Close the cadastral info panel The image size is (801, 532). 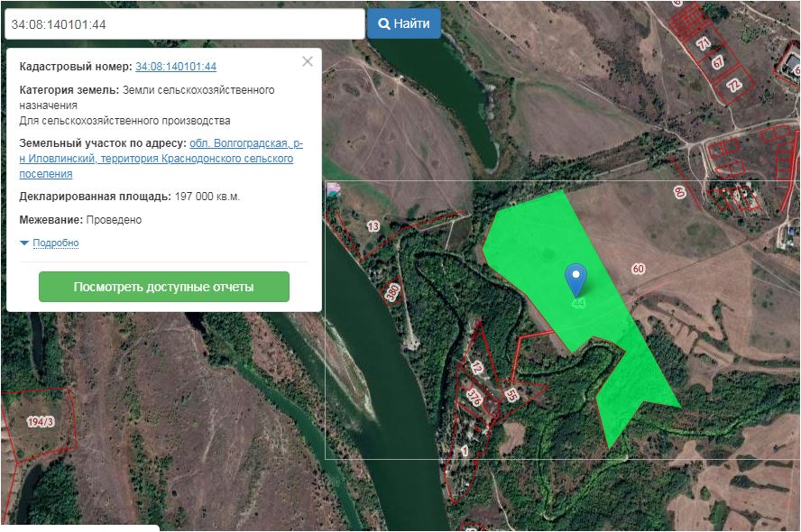(308, 61)
